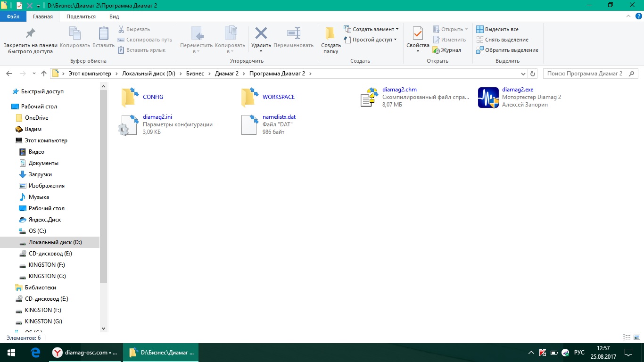Image resolution: width=644 pixels, height=362 pixels.
Task: Choose Вставить ярлык in ribbon
Action: (x=141, y=50)
